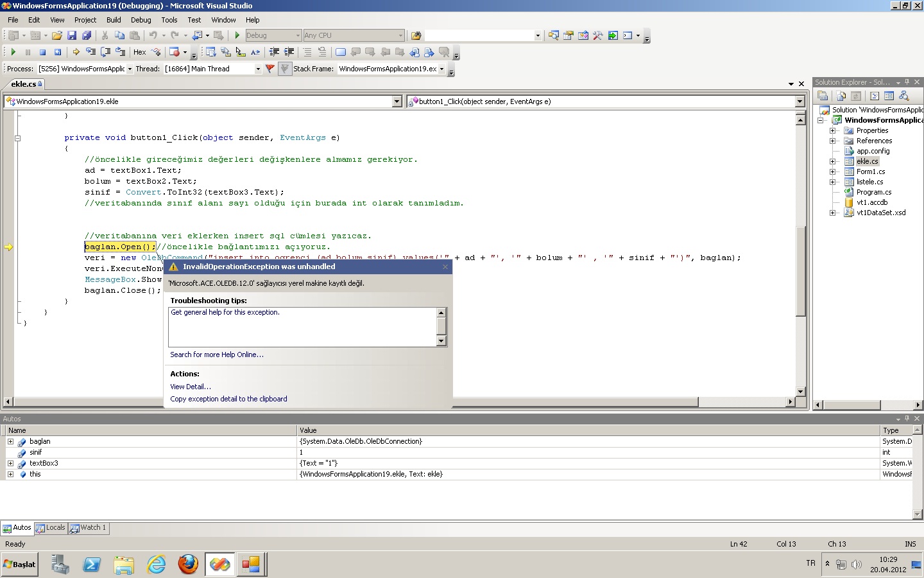Viewport: 924px width, 578px height.
Task: Save ekle.cs with the Save icon
Action: (x=72, y=35)
